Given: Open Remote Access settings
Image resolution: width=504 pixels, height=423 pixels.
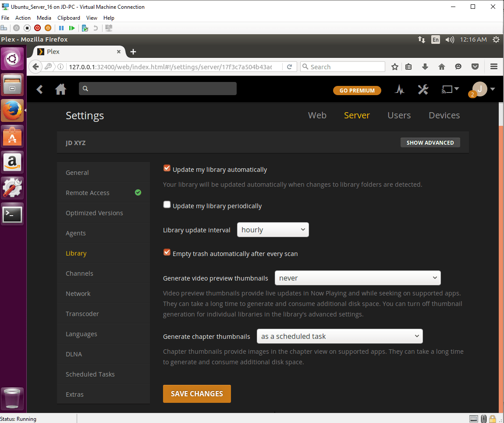Looking at the screenshot, I should point(103,193).
